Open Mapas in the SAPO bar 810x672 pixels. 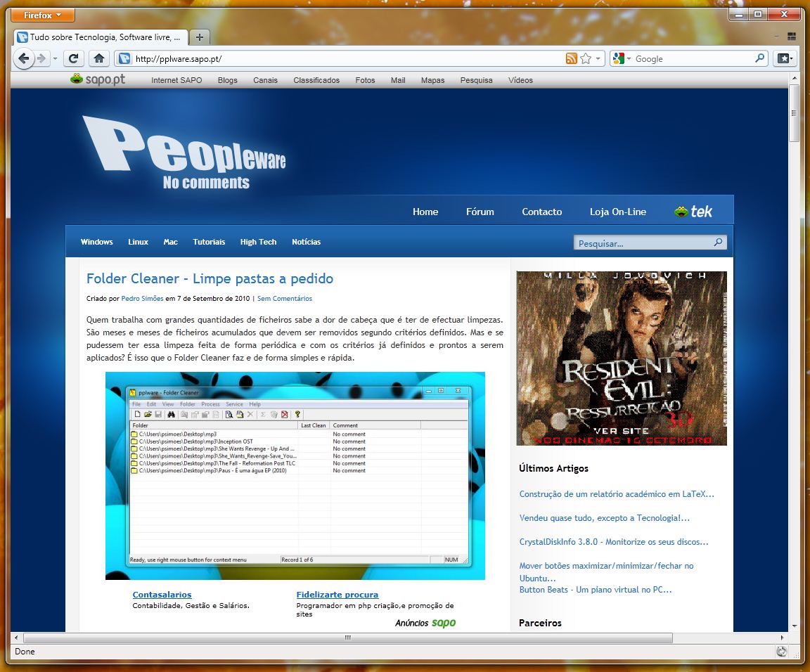[x=433, y=80]
